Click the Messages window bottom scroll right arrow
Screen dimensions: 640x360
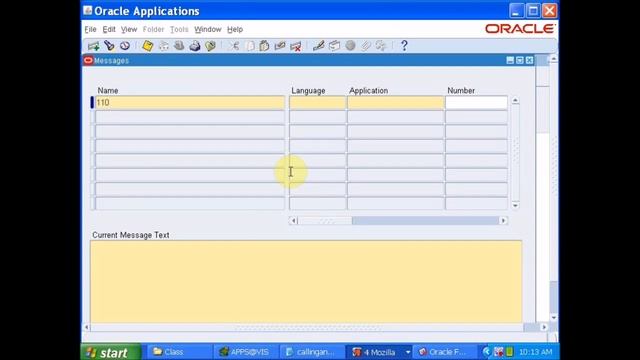[x=544, y=327]
